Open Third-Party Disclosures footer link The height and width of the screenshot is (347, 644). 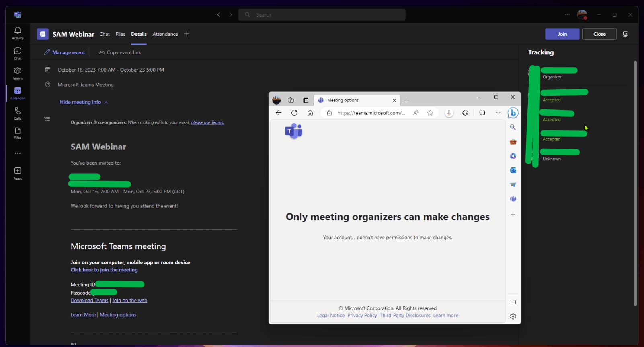[x=405, y=316]
